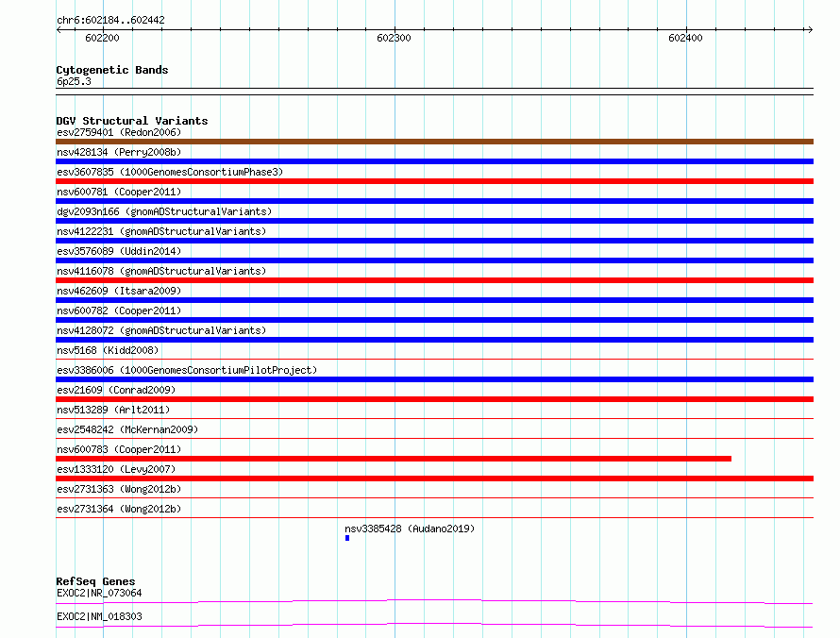Click the small blue nsv3385428 marker

click(x=347, y=538)
